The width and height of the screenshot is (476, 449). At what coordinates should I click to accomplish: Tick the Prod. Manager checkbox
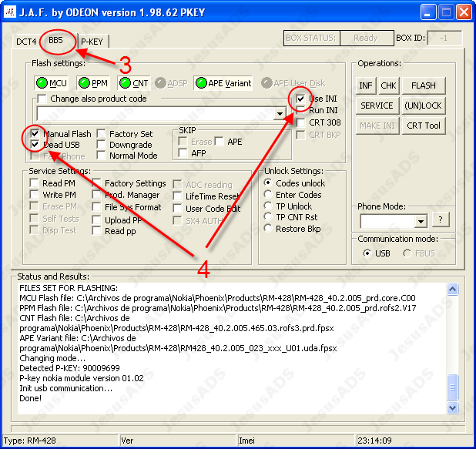96,195
